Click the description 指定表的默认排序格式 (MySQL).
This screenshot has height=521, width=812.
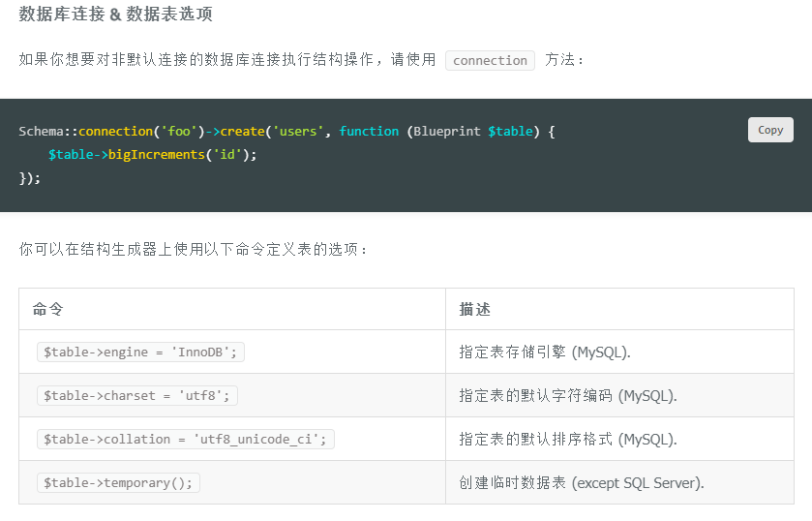click(x=568, y=439)
